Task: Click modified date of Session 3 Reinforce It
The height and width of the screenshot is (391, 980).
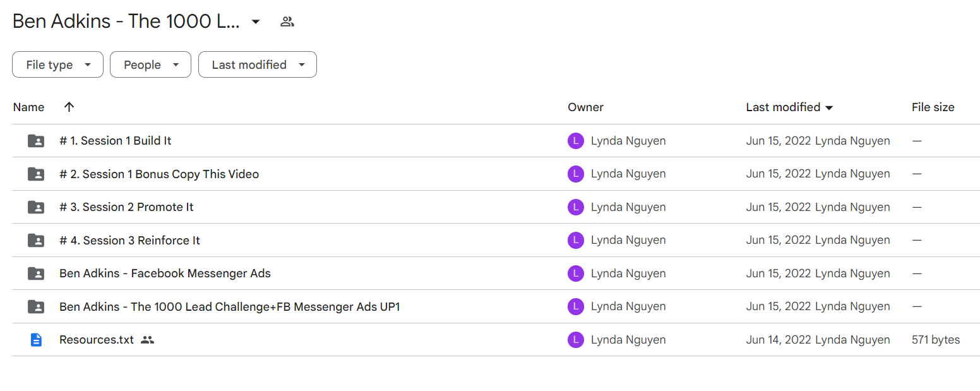Action: [x=779, y=240]
